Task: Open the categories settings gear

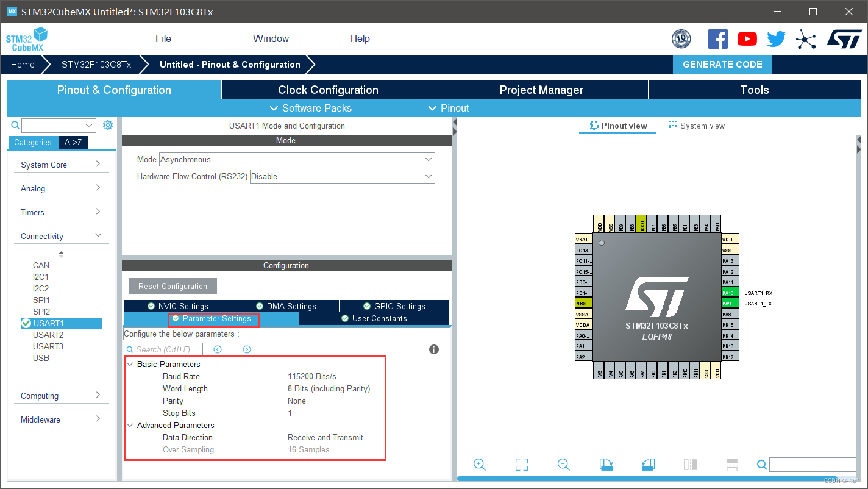Action: [108, 125]
